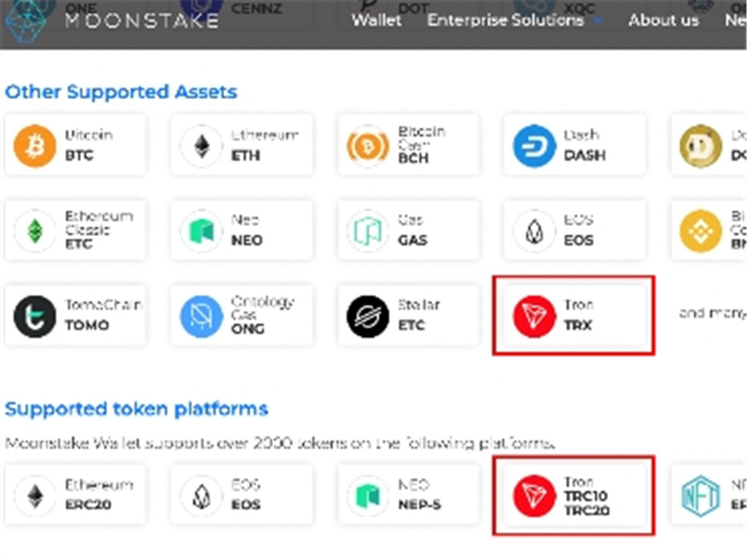Open the Stellar asset icon
747x560 pixels.
pos(367,315)
